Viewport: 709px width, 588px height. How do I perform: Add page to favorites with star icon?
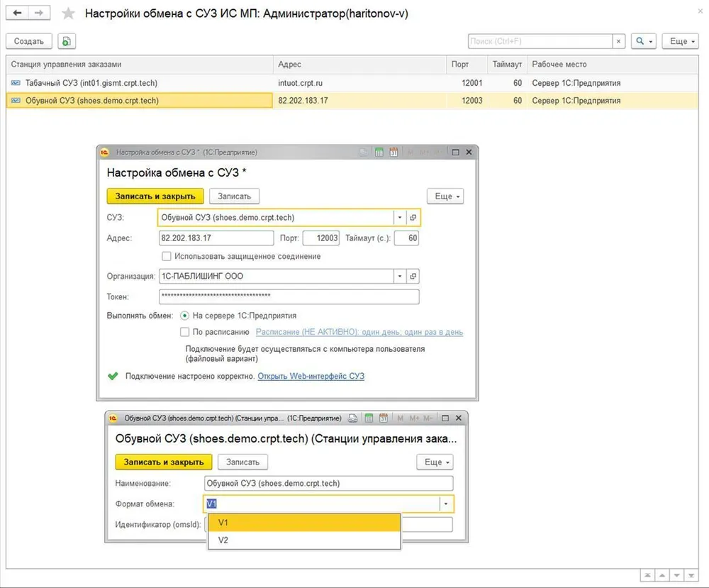tap(68, 13)
